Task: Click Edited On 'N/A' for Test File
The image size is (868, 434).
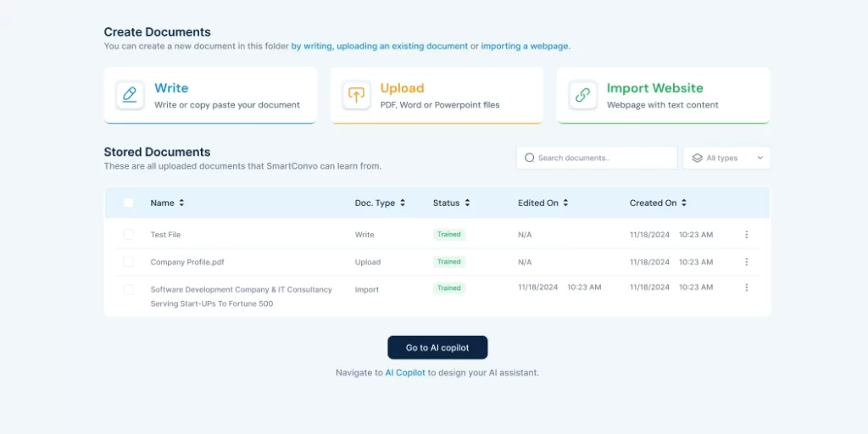Action: click(525, 235)
